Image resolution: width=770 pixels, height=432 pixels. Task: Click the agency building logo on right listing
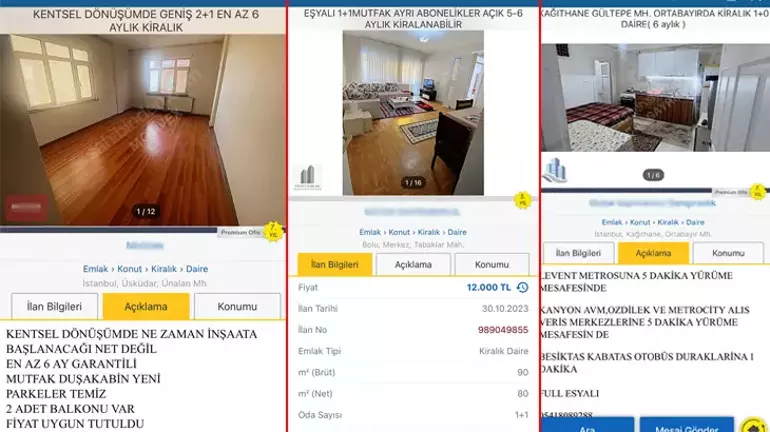[555, 171]
